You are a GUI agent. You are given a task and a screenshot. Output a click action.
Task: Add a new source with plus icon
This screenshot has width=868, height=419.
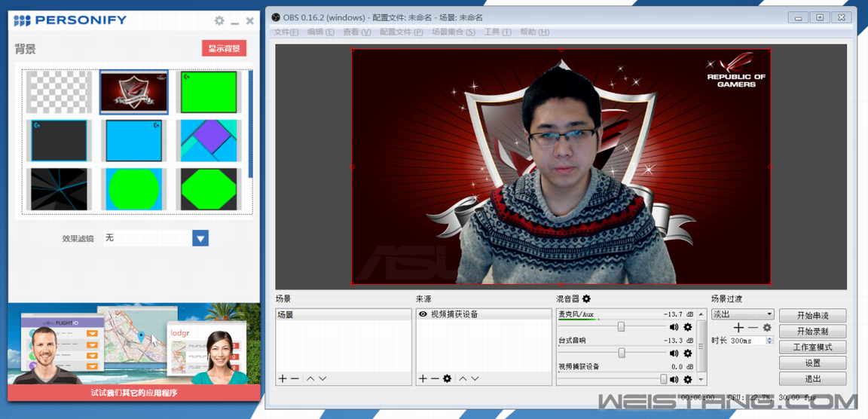click(423, 378)
